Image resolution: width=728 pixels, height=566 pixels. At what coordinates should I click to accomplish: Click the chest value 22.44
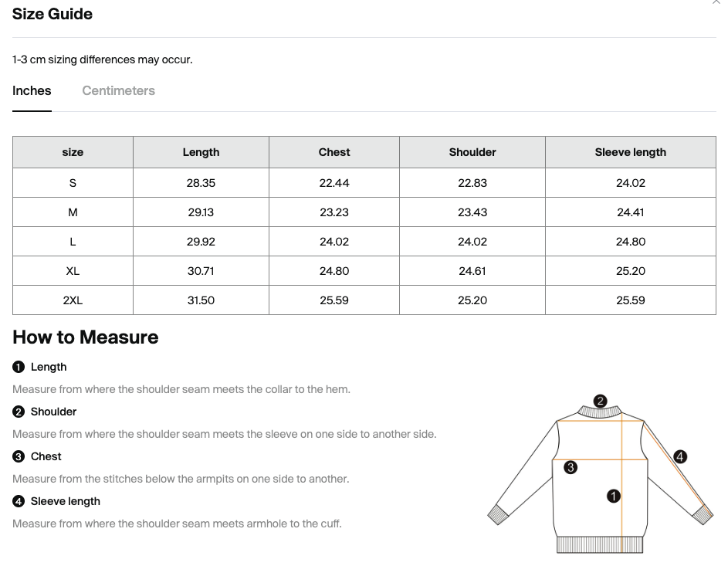pos(334,183)
